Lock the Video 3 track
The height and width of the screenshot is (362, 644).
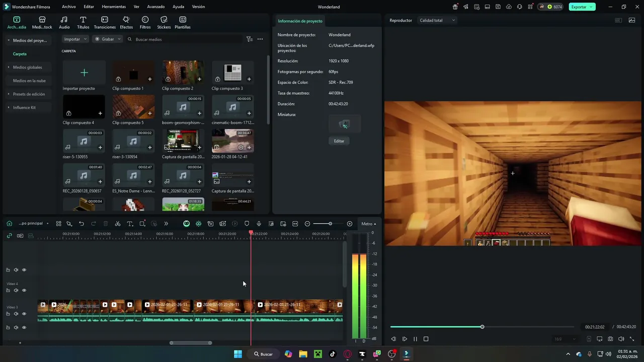(x=8, y=314)
